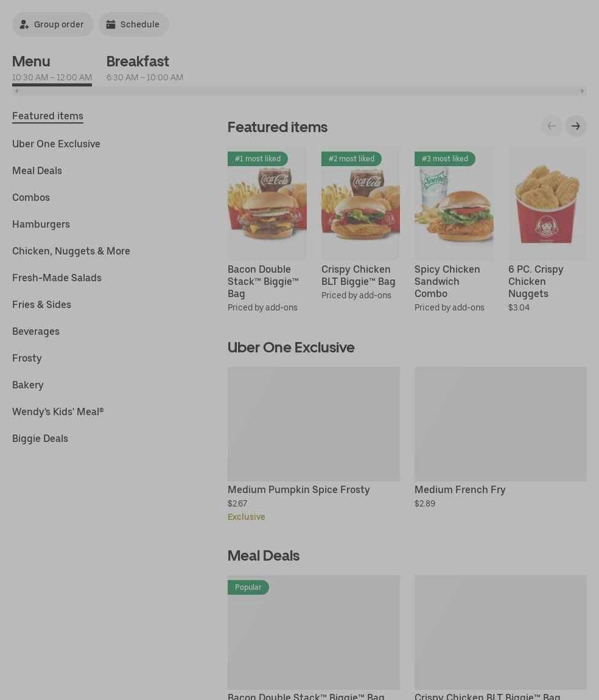Select the Spicy Chicken Sandwich Combo image
This screenshot has height=700, width=599.
click(454, 203)
